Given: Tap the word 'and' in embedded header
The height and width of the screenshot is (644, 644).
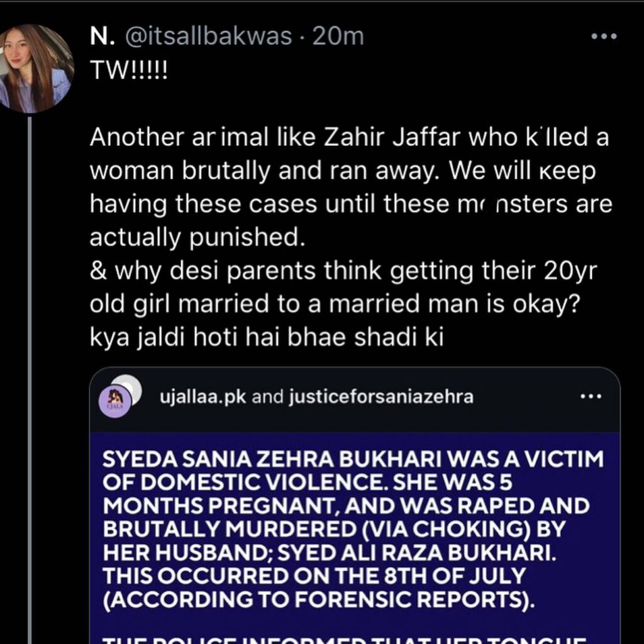Looking at the screenshot, I should pyautogui.click(x=268, y=397).
